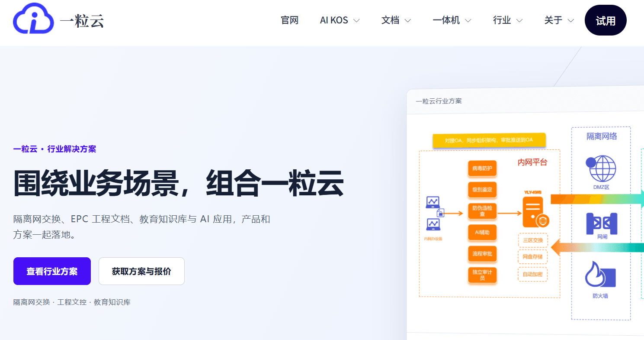Click the 病毒防护 box in the diagram
Screen dimensions: 644x340
482,168
